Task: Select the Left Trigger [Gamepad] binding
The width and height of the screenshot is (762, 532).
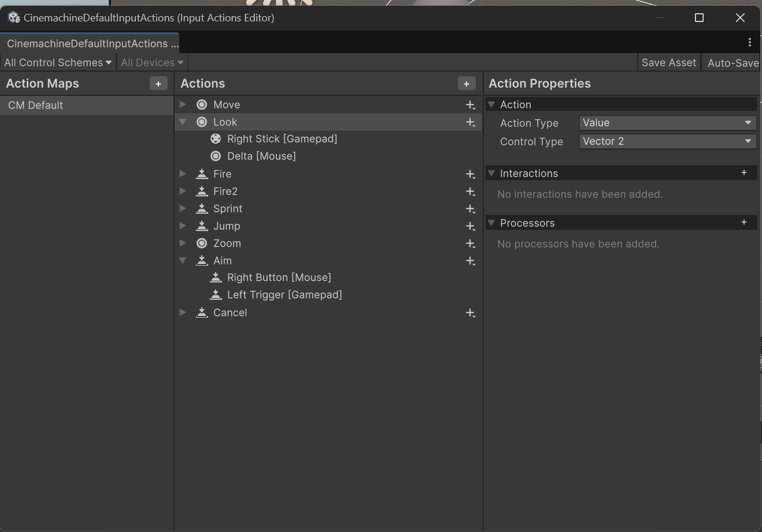Action: click(284, 295)
